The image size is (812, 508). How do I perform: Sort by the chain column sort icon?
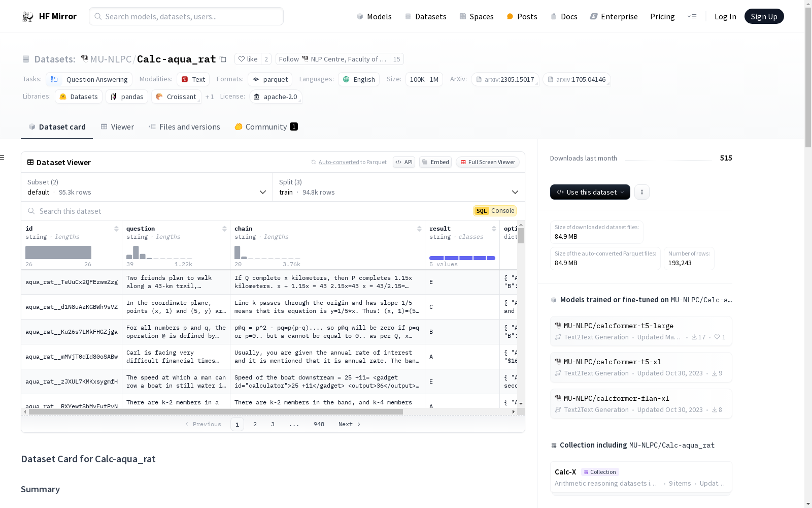[419, 229]
